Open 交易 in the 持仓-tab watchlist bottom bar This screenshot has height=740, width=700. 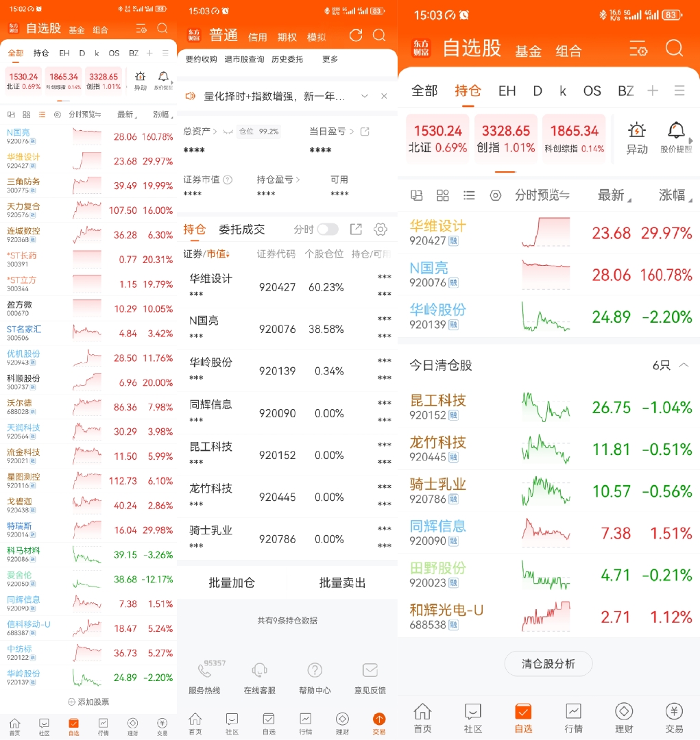coord(674,718)
